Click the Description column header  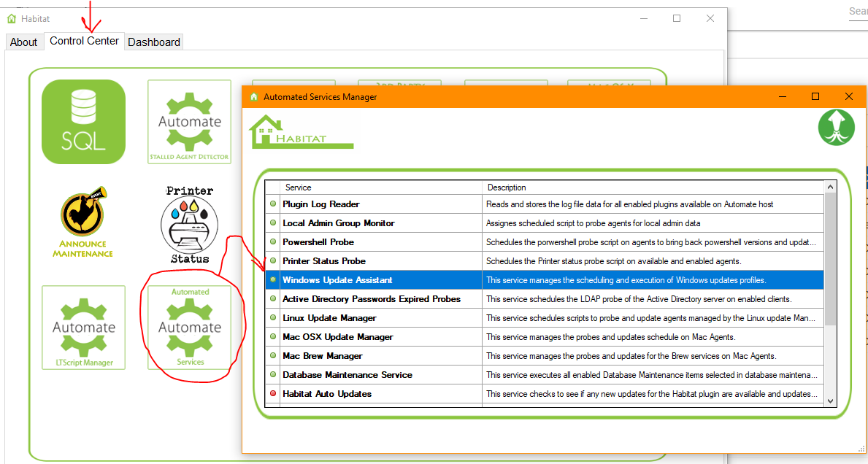pyautogui.click(x=653, y=187)
